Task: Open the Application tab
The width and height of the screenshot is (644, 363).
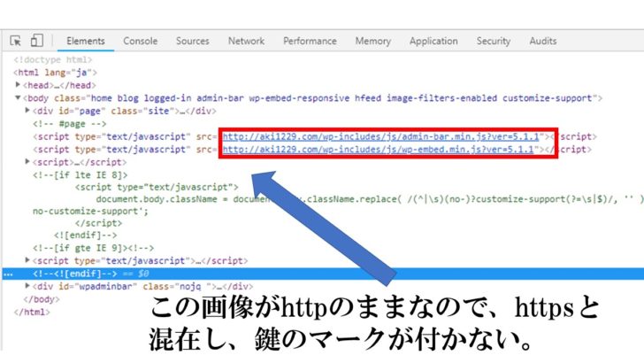Action: coord(433,41)
